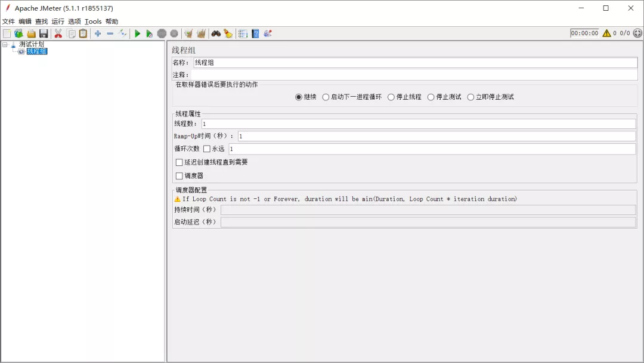Viewport: 644px width, 363px height.
Task: Click the Collapse All minus toolbar icon
Action: 110,33
